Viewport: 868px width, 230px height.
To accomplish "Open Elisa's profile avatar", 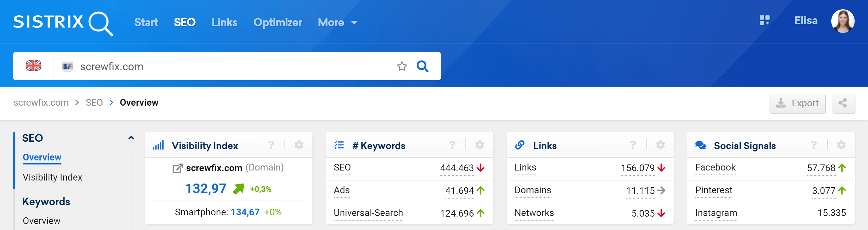I will coord(843,21).
